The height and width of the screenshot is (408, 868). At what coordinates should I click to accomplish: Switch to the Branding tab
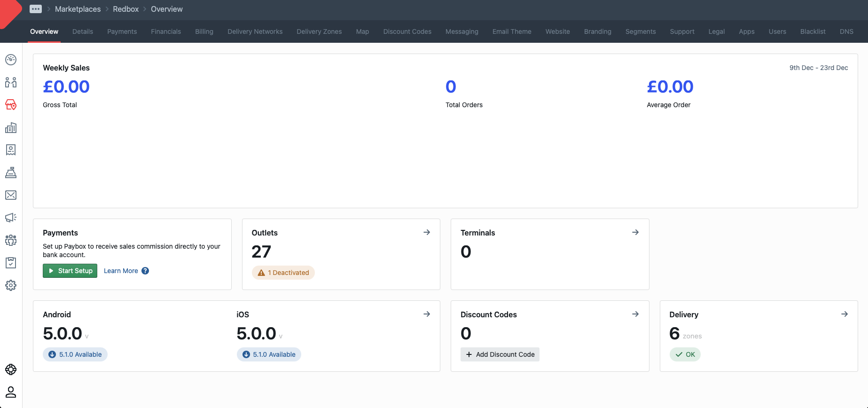pos(597,31)
